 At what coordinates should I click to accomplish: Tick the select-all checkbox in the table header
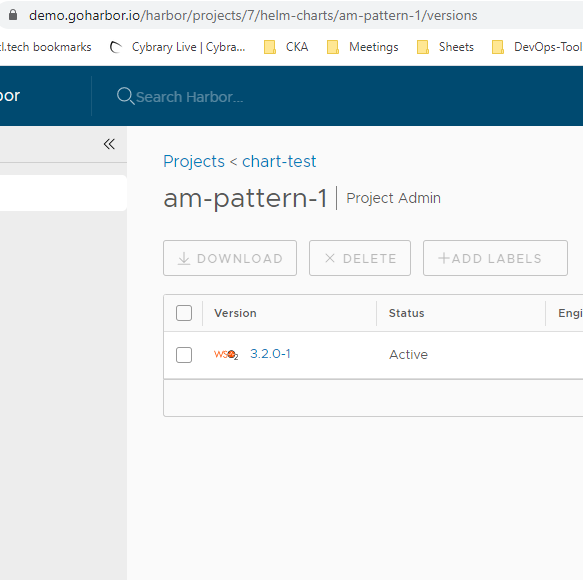coord(184,313)
